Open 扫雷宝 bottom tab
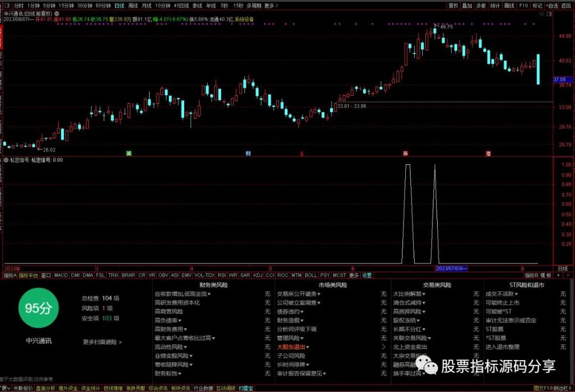 click(x=245, y=388)
